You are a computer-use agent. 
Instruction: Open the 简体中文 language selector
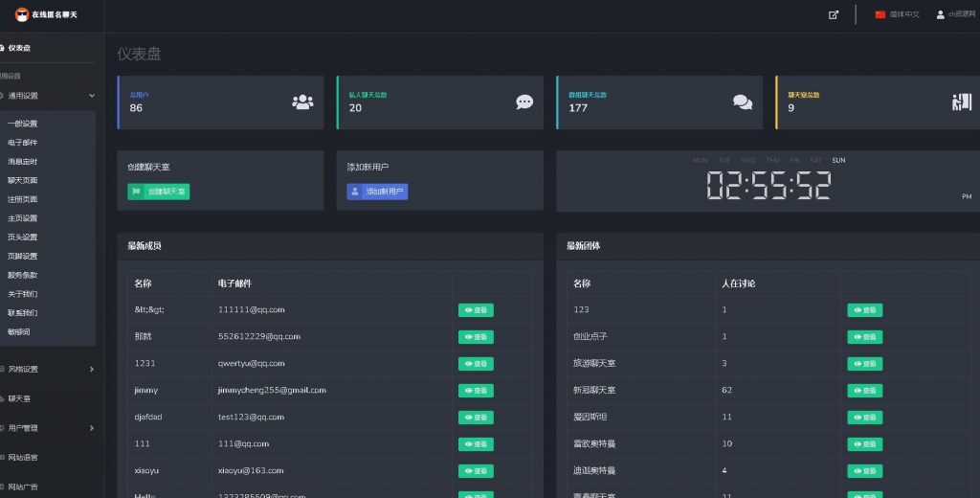[x=898, y=14]
